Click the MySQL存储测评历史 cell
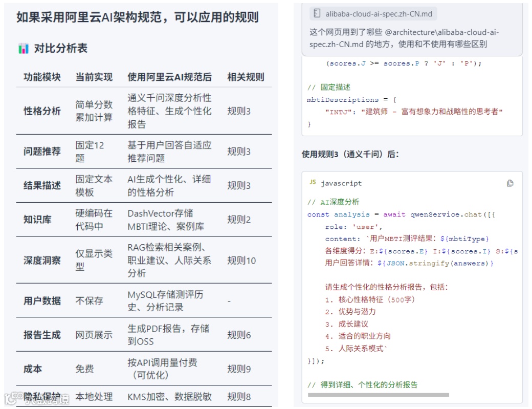This screenshot has height=409, width=532. [166, 300]
